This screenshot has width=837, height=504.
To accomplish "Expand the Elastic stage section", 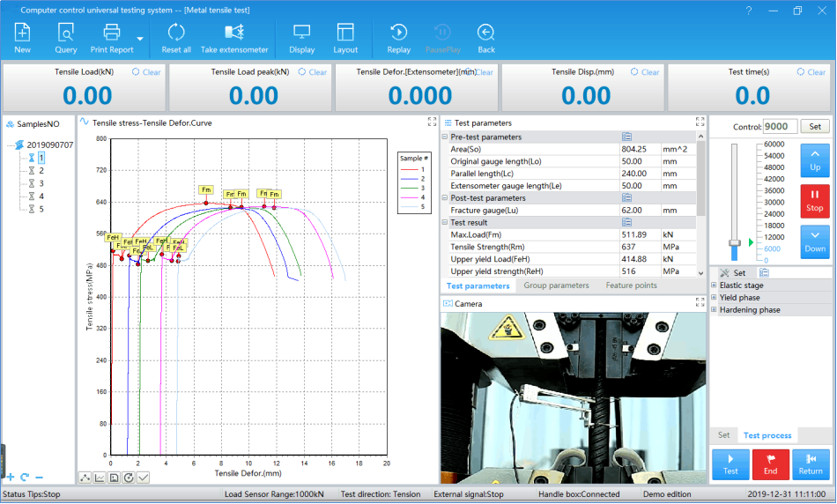I will (714, 285).
